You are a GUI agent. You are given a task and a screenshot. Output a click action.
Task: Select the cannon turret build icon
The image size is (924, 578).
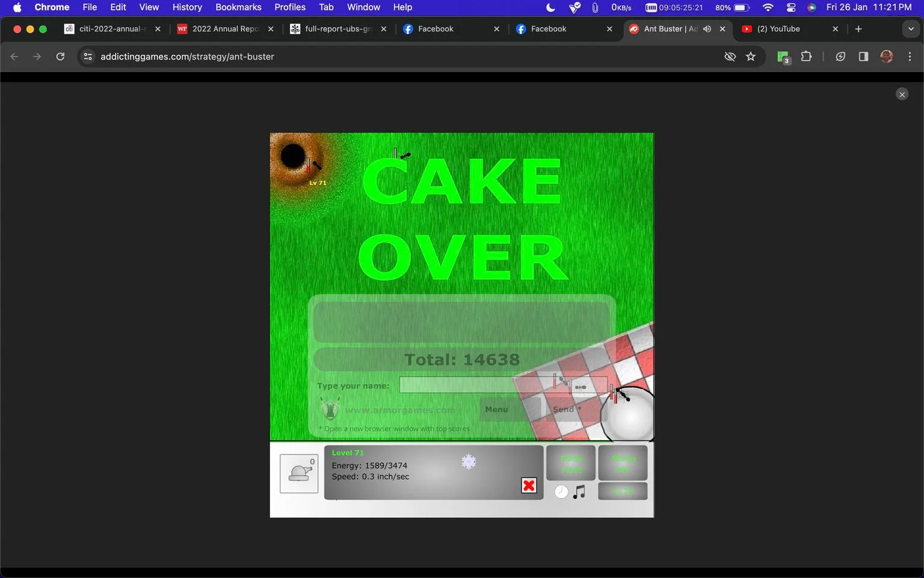[299, 474]
